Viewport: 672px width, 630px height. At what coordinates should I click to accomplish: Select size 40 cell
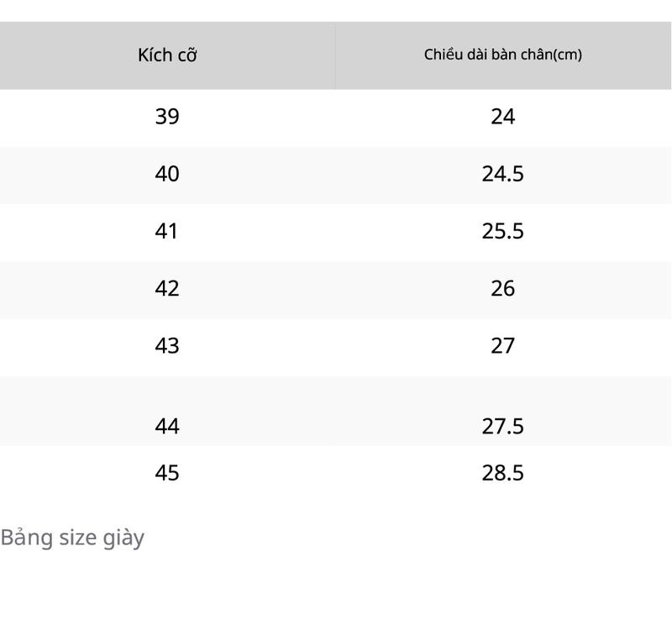[167, 174]
